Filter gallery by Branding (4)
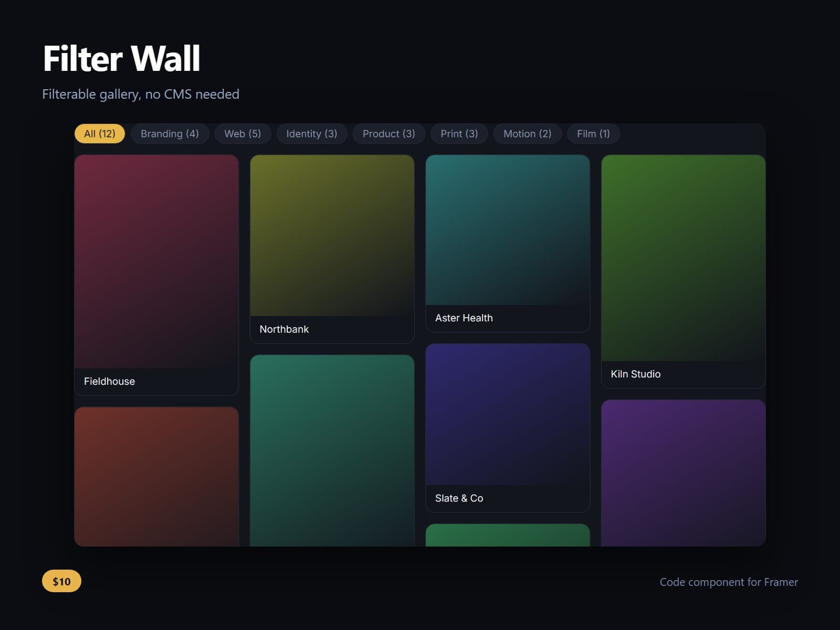The width and height of the screenshot is (840, 630). 170,133
